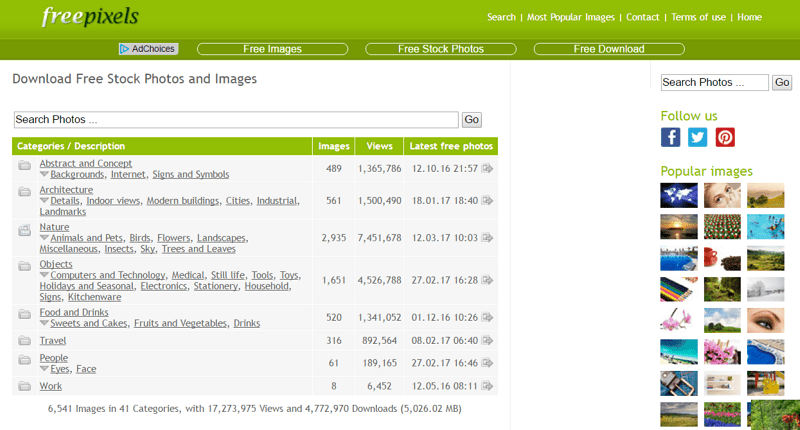
Task: Expand subcategories arrow under Architecture
Action: pyautogui.click(x=44, y=200)
